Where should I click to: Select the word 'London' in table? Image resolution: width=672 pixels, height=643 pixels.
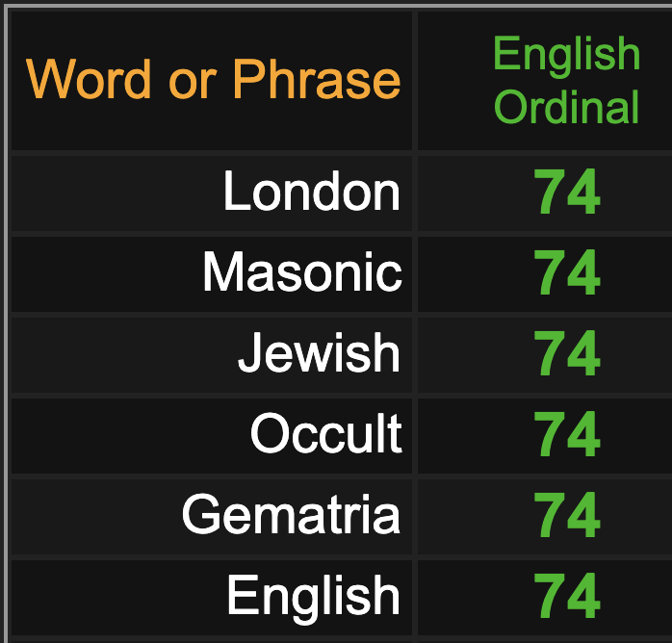point(312,191)
